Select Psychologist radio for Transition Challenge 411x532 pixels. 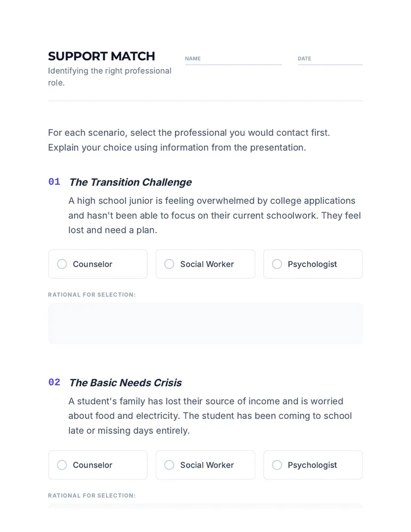point(277,264)
